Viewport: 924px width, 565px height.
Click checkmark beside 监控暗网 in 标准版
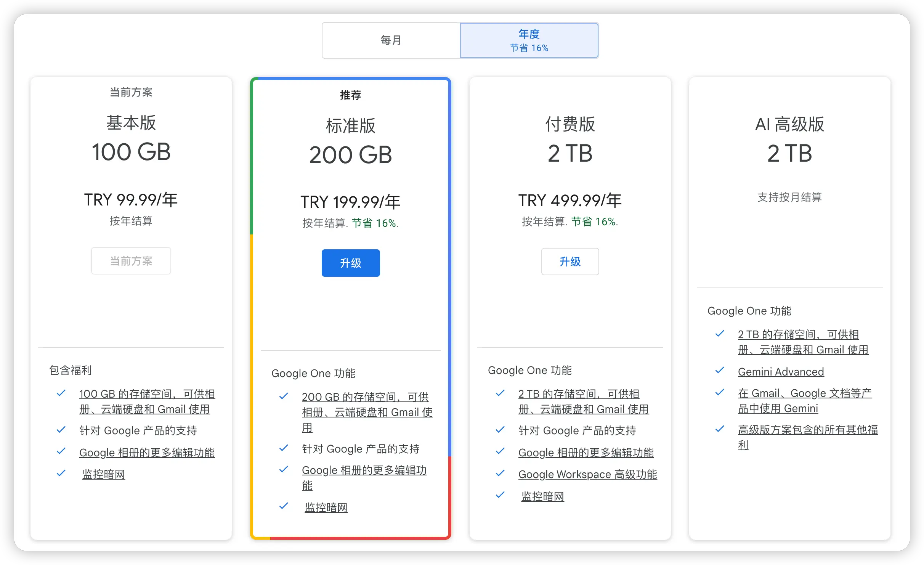click(x=284, y=506)
